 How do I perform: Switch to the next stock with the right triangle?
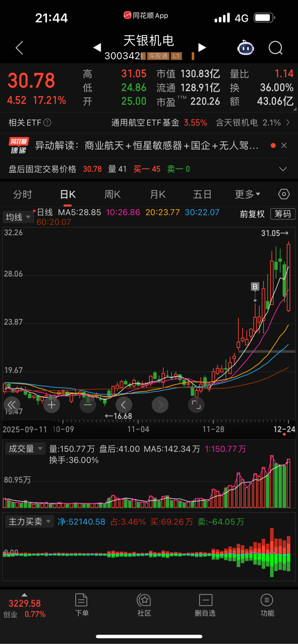point(202,47)
